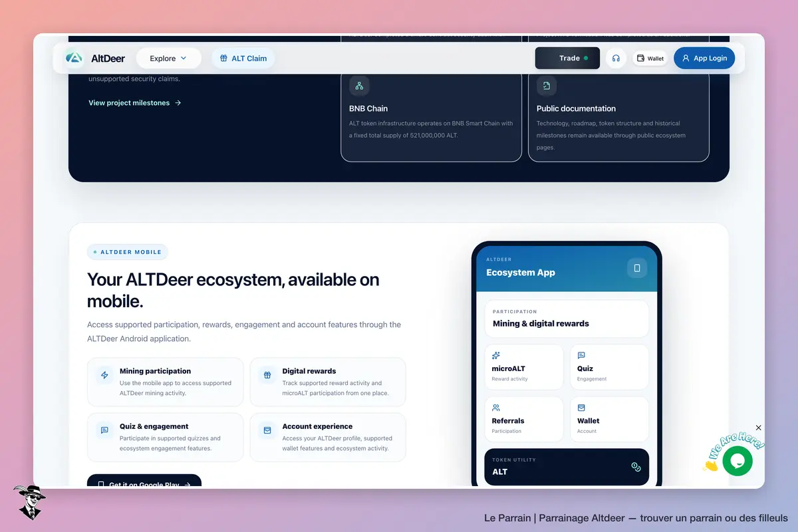Open the Trade nav button
The height and width of the screenshot is (532, 798).
pyautogui.click(x=567, y=58)
